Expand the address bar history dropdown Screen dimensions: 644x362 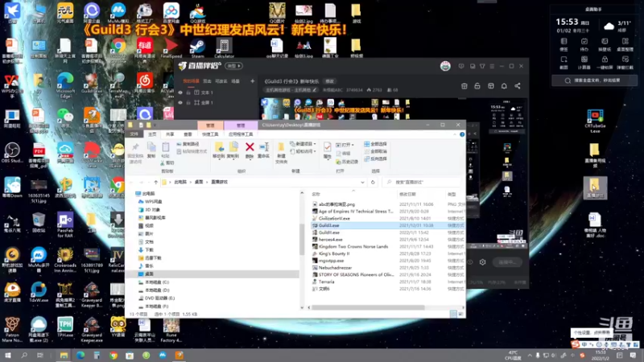tap(362, 183)
